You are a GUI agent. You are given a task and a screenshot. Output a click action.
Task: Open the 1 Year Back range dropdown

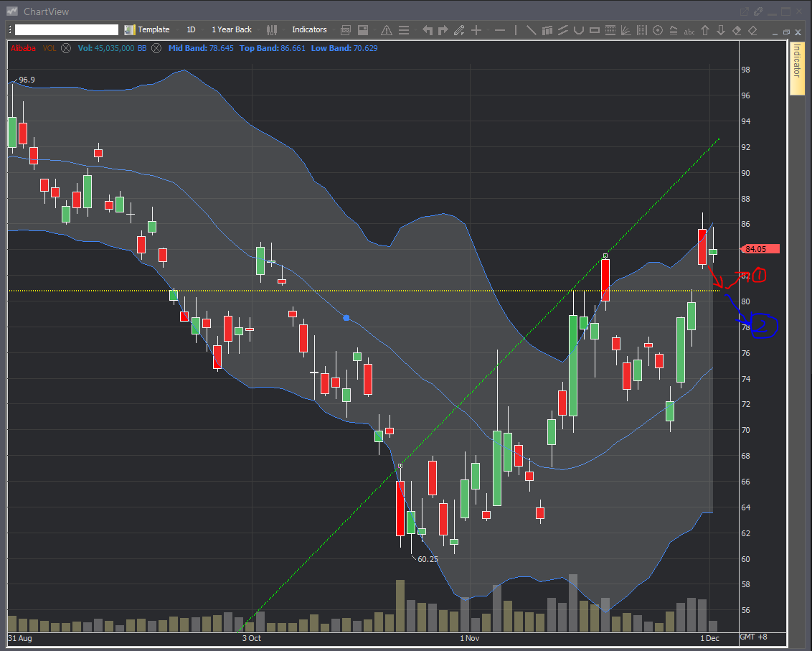pyautogui.click(x=231, y=29)
